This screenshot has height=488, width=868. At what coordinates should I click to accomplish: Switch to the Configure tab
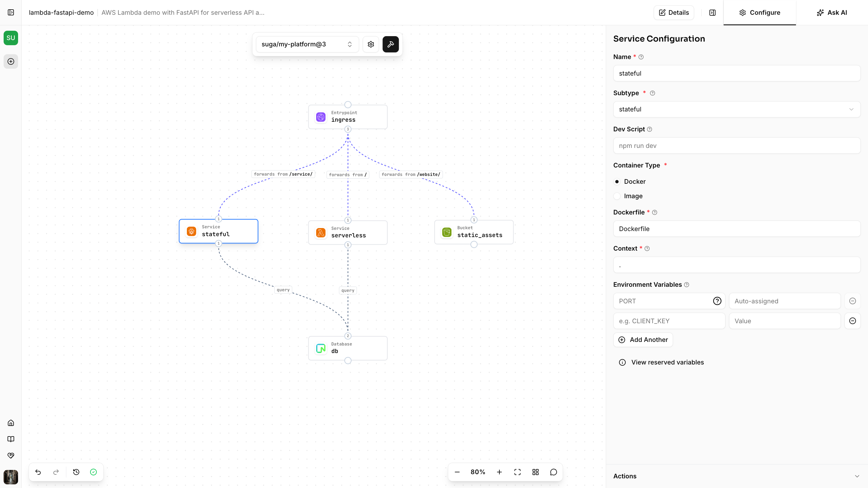pyautogui.click(x=759, y=12)
